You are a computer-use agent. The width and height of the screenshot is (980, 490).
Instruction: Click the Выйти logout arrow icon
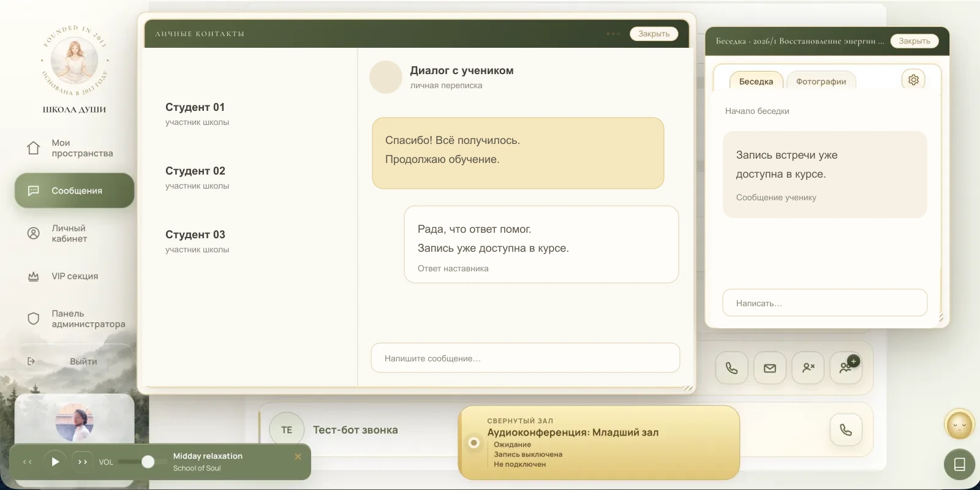(x=31, y=361)
